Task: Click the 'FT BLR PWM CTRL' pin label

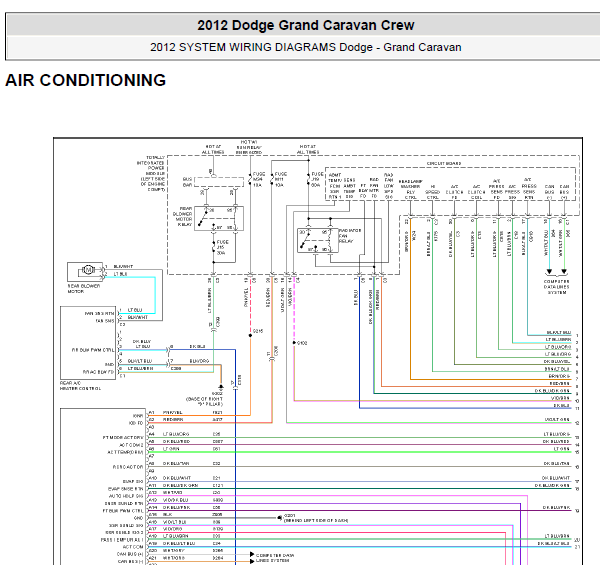Action: (122, 511)
